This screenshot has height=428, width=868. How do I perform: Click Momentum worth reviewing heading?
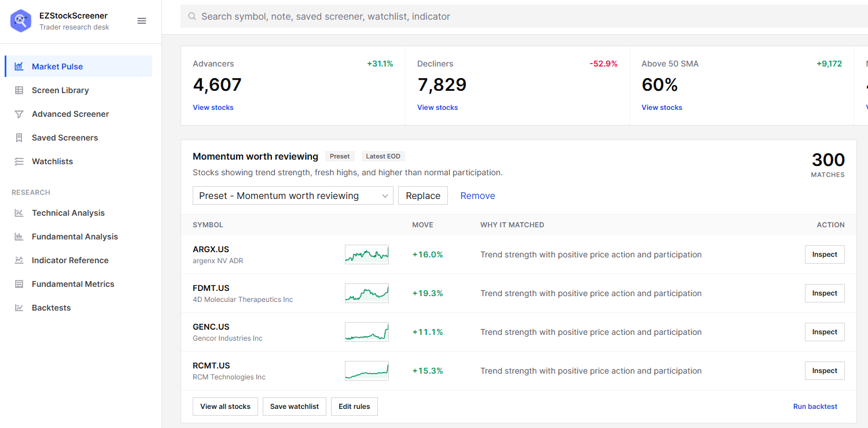pos(255,156)
